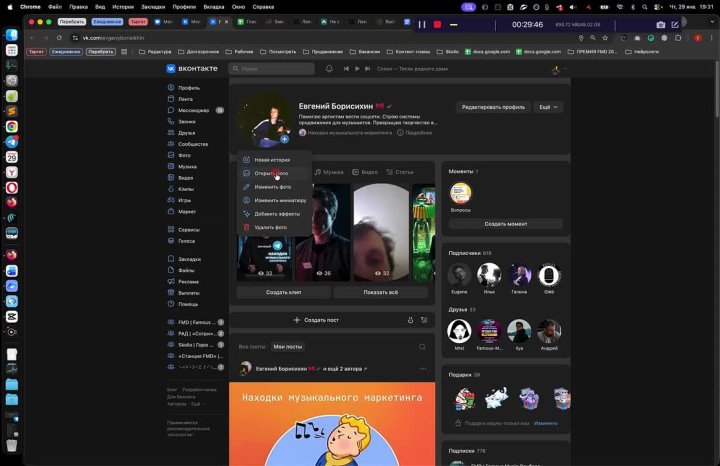Select 'Удалить фото' from avatar menu

(270, 227)
